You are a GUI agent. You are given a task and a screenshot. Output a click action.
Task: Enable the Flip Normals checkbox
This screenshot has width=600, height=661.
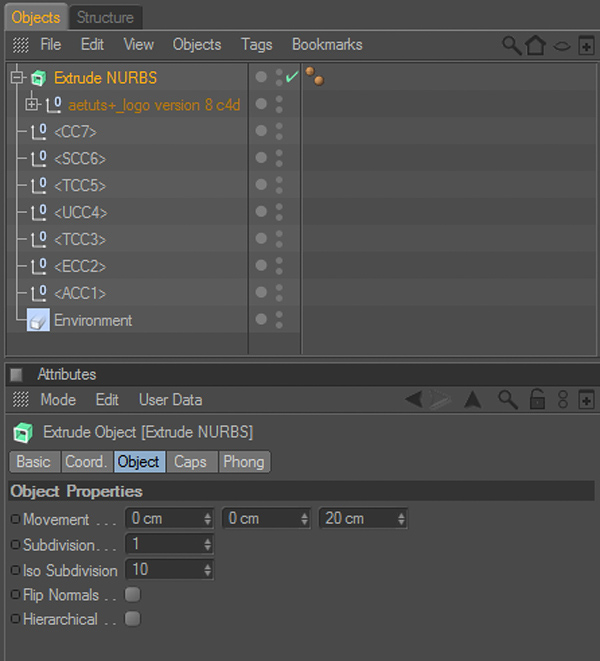132,595
